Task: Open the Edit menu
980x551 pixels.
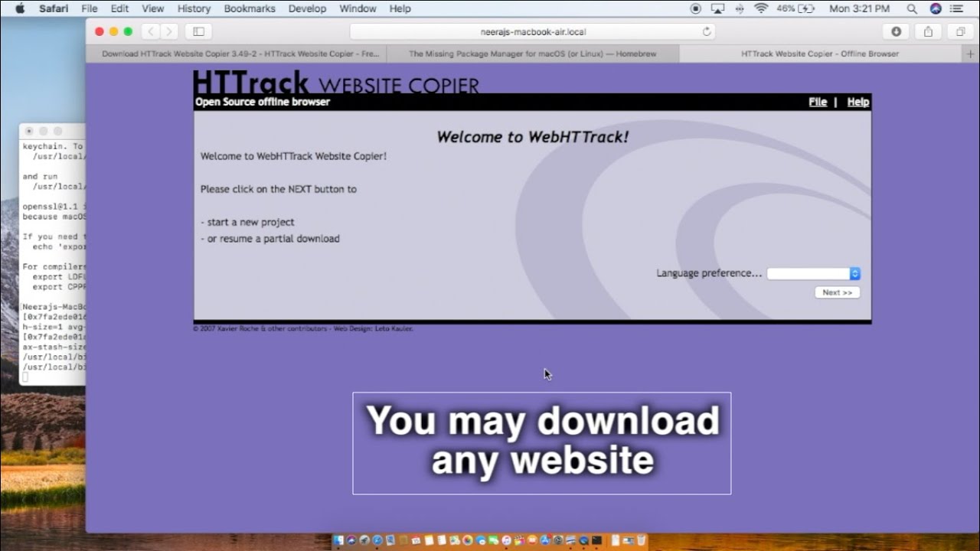Action: click(119, 8)
